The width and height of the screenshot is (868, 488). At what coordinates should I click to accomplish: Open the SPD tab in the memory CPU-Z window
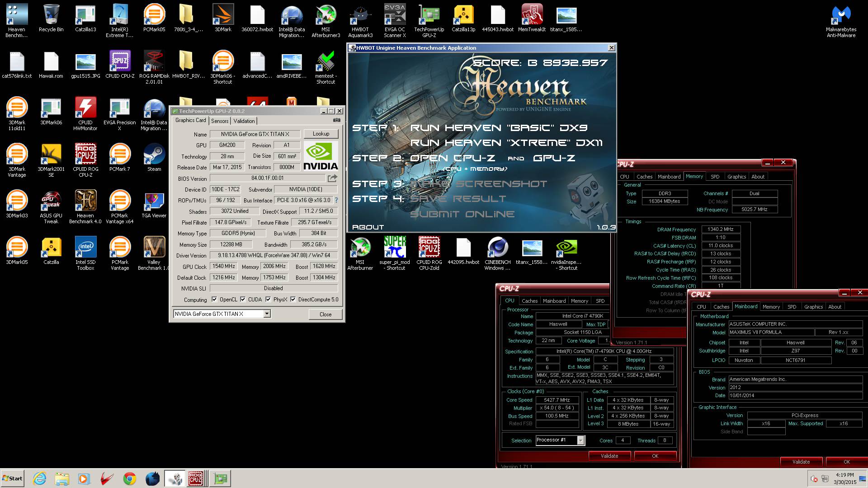(x=715, y=177)
